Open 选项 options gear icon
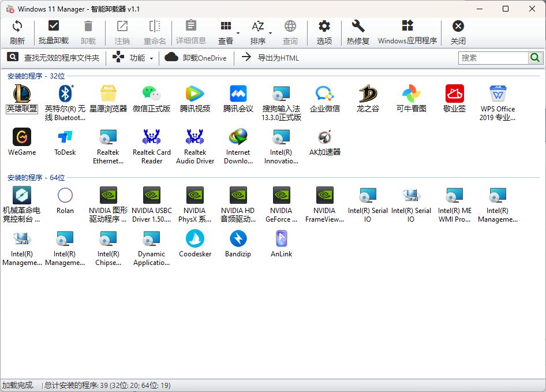Image resolution: width=546 pixels, height=392 pixels. tap(324, 26)
